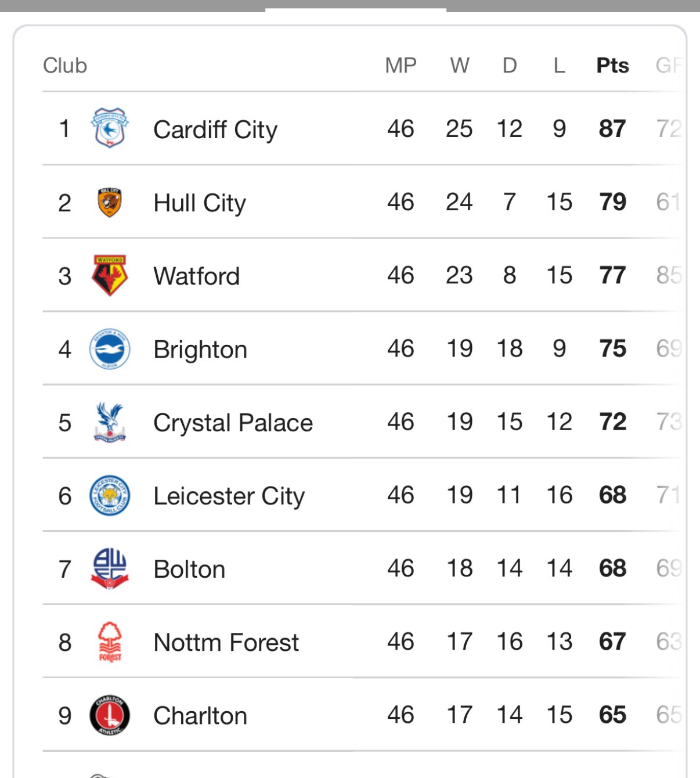Click the MP column header
Viewport: 700px width, 778px height.
click(400, 66)
